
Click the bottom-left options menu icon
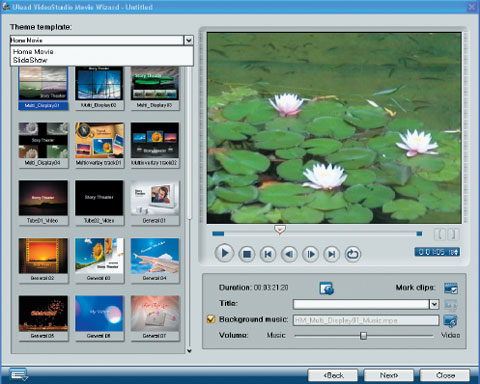[18, 374]
